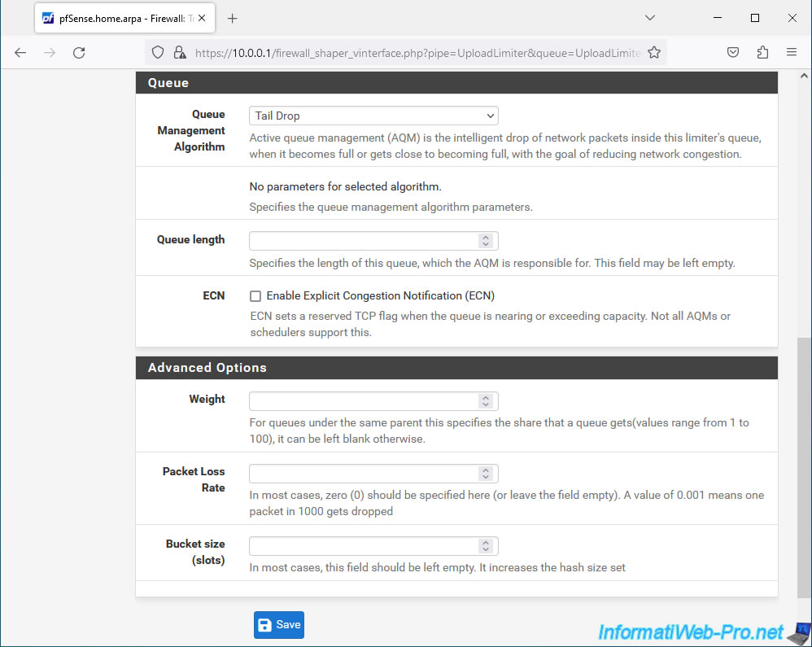
Task: List all open tabs
Action: [650, 18]
